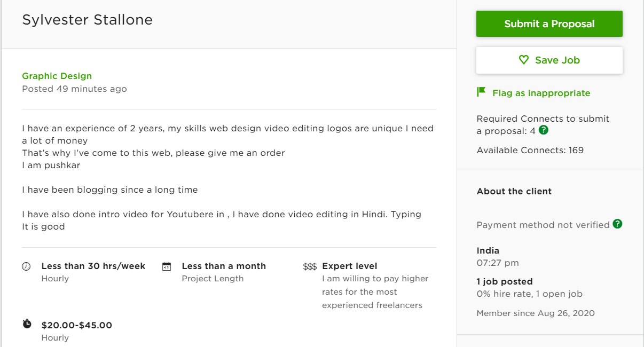The height and width of the screenshot is (347, 644).
Task: Click the calendar icon beside Less than a month
Action: (167, 266)
